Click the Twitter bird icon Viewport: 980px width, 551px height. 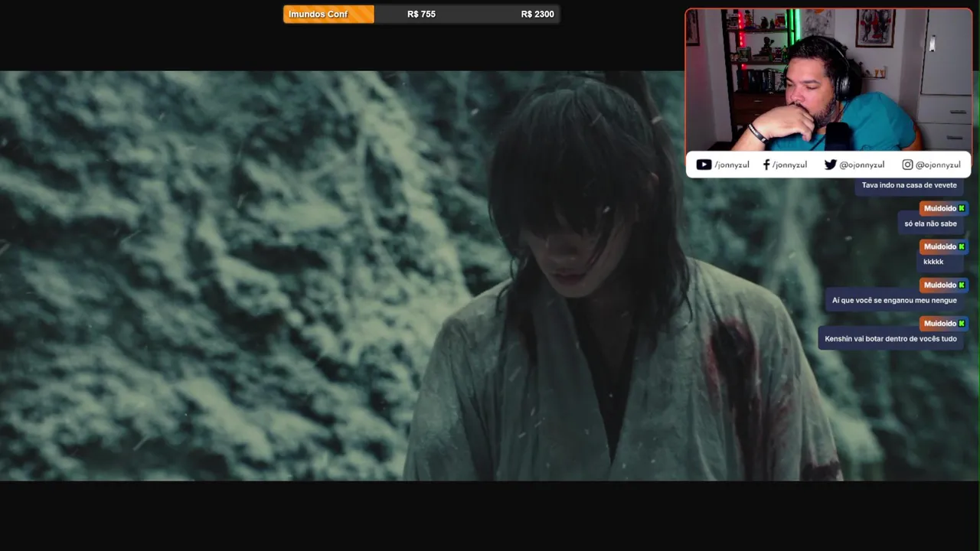pyautogui.click(x=831, y=165)
